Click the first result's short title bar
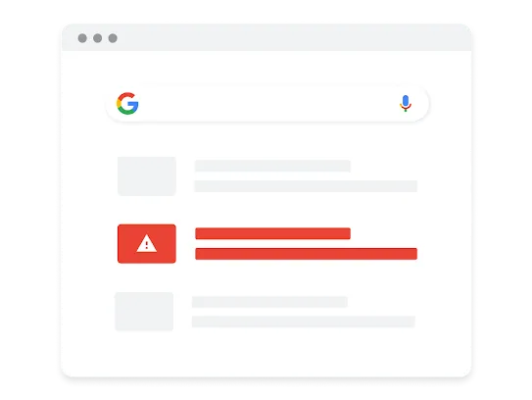 click(272, 166)
